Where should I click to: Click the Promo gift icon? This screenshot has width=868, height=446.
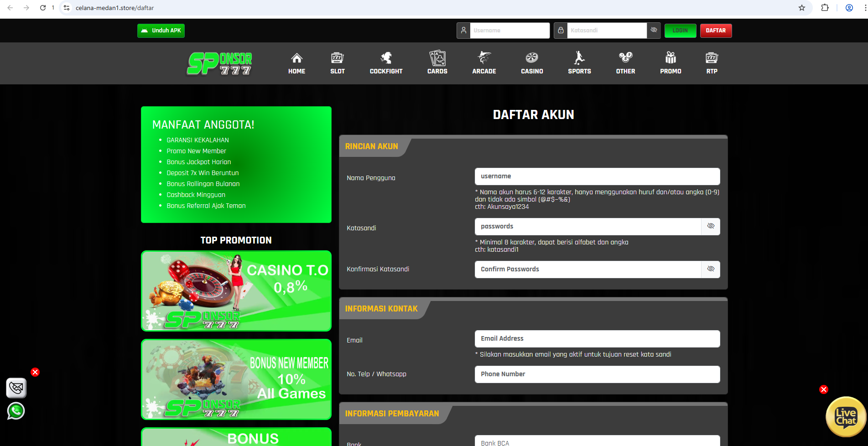(670, 58)
